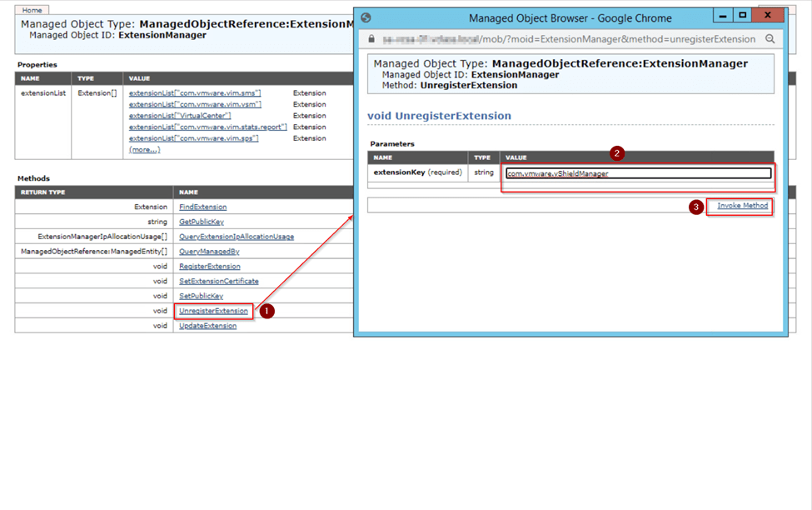Click the padlock icon in address bar

(371, 39)
